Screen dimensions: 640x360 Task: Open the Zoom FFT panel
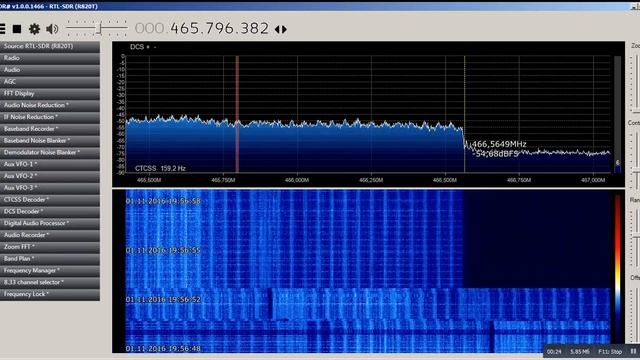coord(50,247)
